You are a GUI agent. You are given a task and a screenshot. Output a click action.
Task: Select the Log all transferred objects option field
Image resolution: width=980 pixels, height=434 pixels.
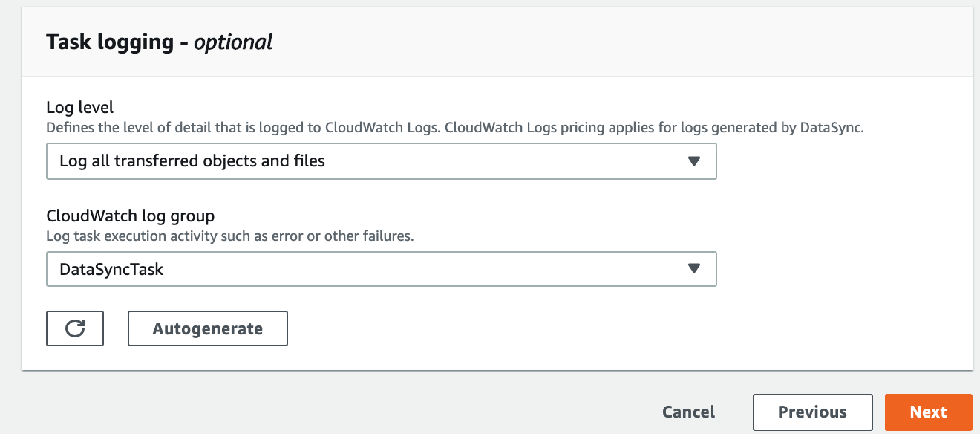pyautogui.click(x=381, y=161)
